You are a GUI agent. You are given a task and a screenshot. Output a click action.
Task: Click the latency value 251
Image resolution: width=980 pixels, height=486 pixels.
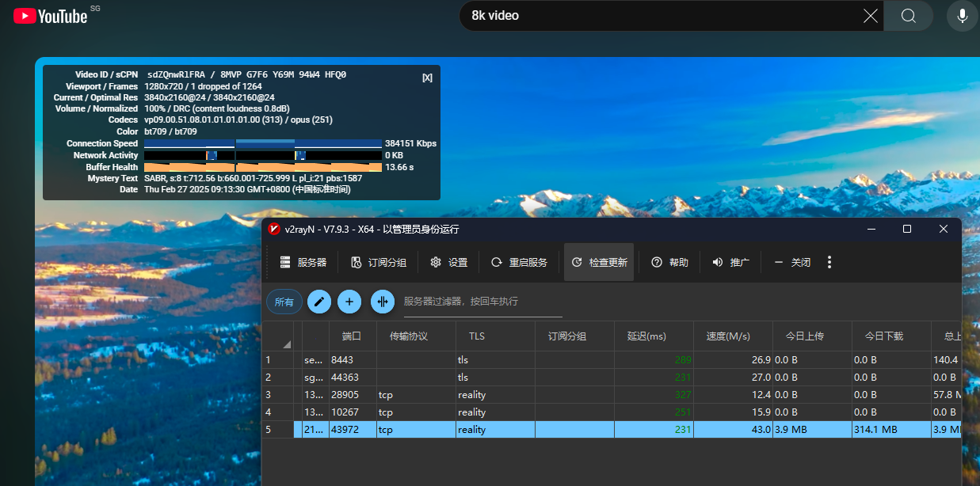[682, 412]
